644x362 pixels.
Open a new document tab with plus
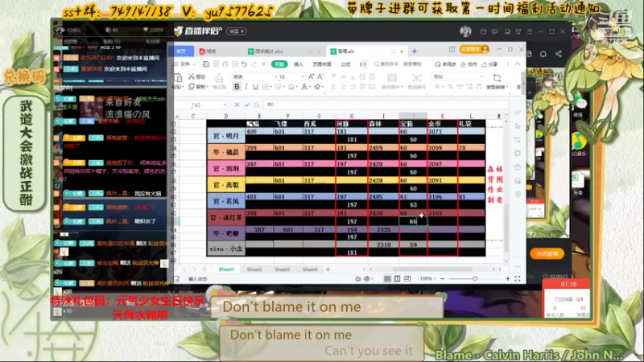point(415,51)
